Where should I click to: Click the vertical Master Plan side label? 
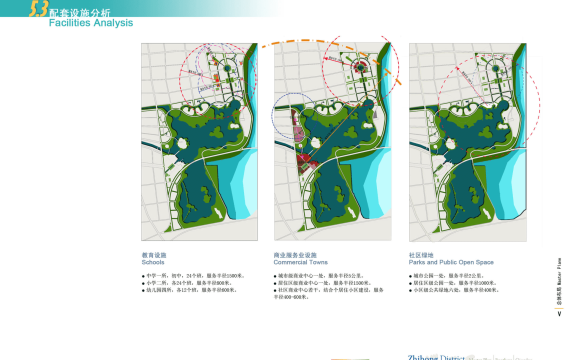pos(559,281)
